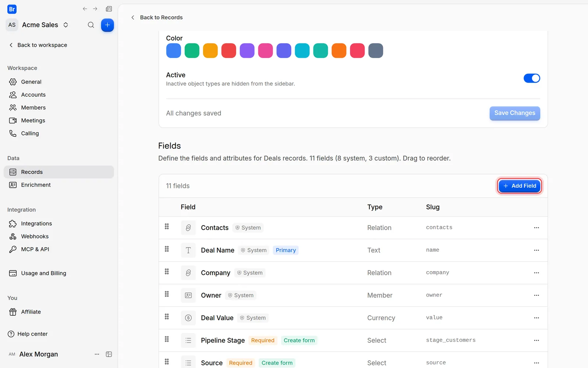Select the yellow-orange color swatch
Image resolution: width=588 pixels, height=368 pixels.
point(210,51)
